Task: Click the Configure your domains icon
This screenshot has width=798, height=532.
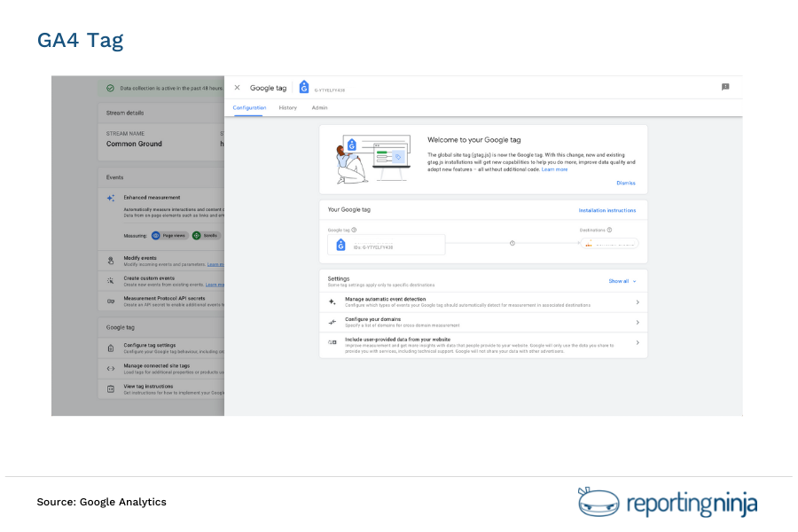Action: pyautogui.click(x=331, y=322)
